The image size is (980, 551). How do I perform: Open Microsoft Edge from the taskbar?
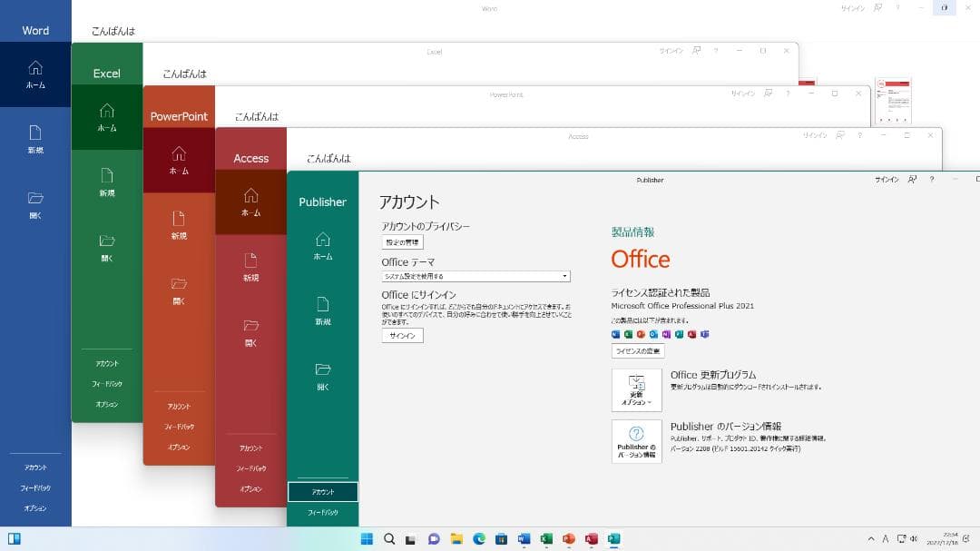click(x=479, y=538)
